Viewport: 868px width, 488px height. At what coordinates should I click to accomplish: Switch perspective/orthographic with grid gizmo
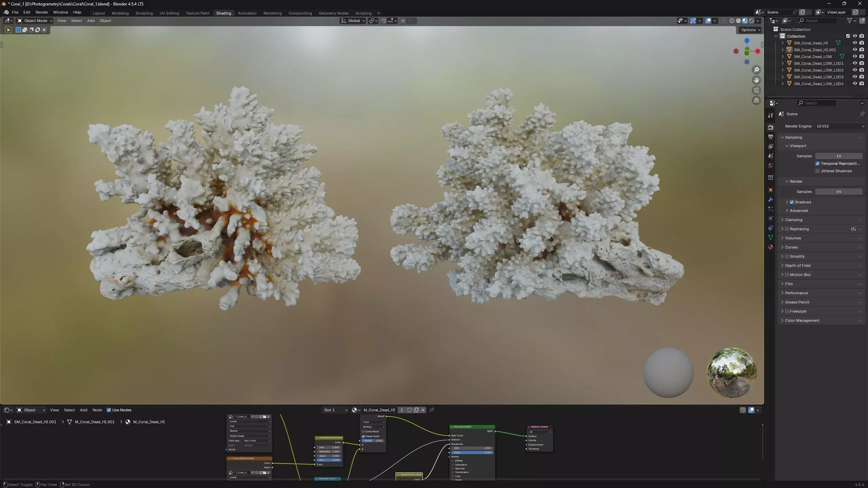pos(756,100)
